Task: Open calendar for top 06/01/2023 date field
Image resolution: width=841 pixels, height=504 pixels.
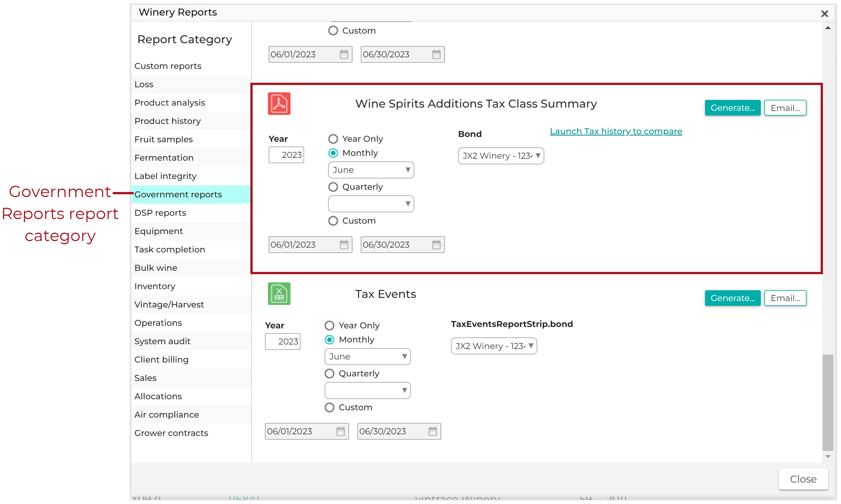Action: [344, 54]
